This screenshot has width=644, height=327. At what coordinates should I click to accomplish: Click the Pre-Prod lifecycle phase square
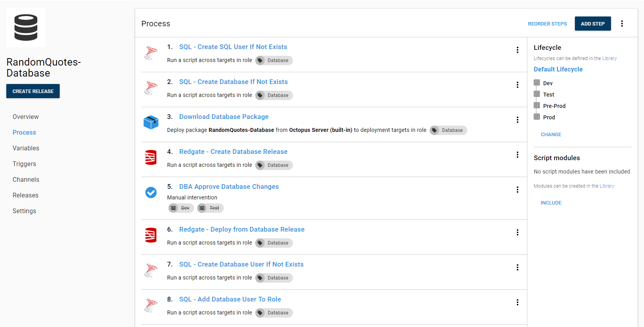coord(537,106)
